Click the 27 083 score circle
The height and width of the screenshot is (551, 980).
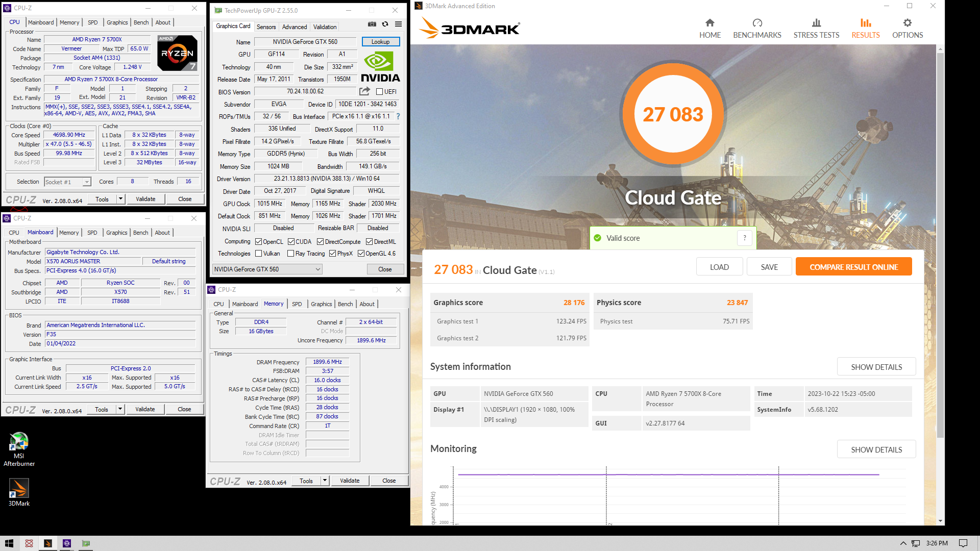pyautogui.click(x=673, y=114)
